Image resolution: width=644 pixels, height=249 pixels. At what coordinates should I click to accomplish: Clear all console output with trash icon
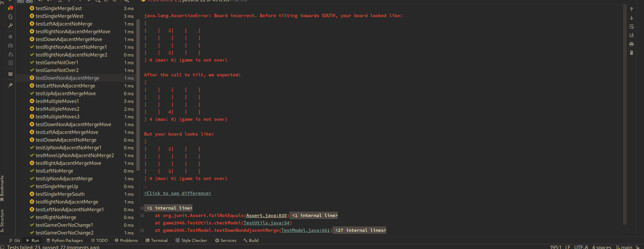point(632,53)
